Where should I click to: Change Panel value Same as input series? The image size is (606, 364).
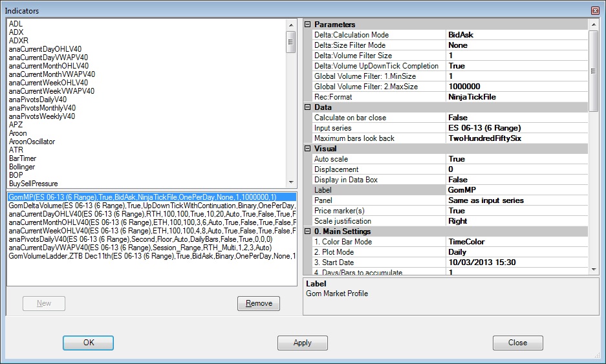pos(517,200)
